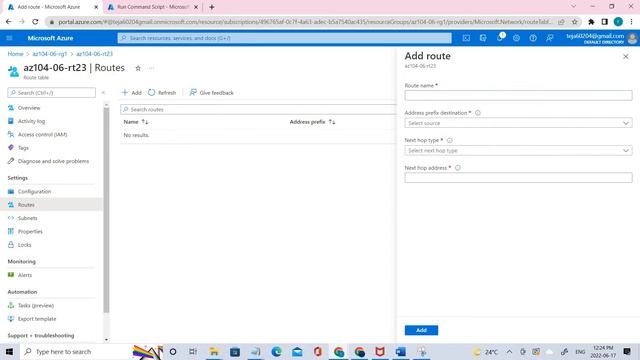This screenshot has height=360, width=640.
Task: Open the Azure portal hamburger menu
Action: click(x=9, y=38)
